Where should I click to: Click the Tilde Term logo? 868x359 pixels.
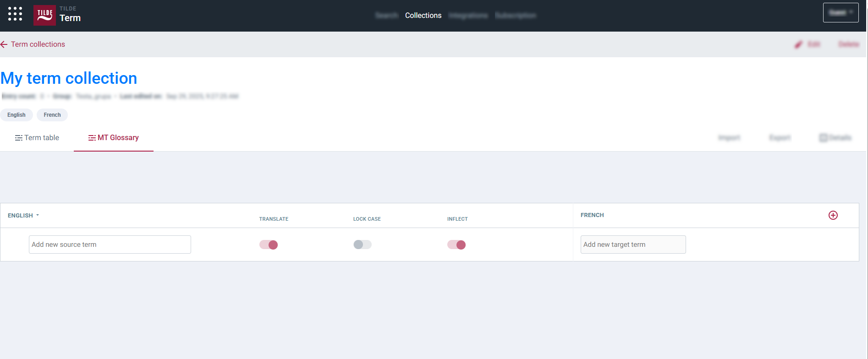[x=44, y=15]
